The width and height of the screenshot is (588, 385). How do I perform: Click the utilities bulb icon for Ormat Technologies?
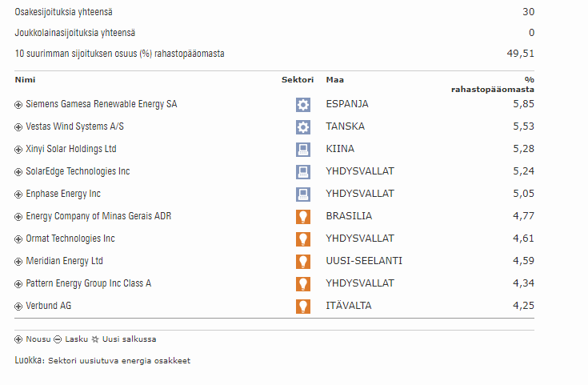point(302,239)
